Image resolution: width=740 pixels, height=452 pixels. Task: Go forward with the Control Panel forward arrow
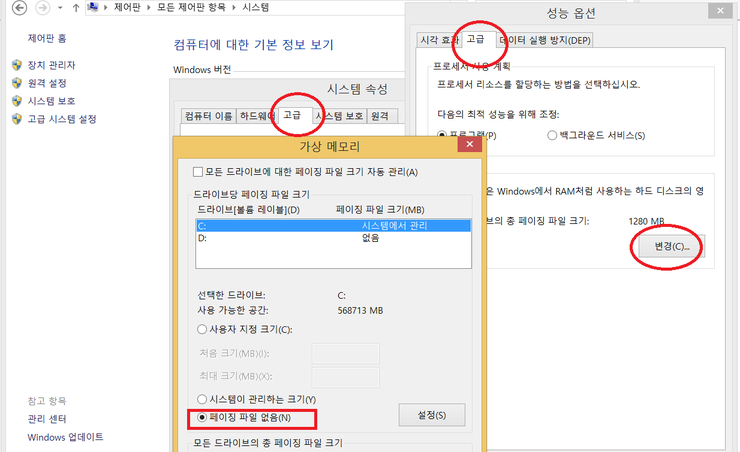(43, 8)
